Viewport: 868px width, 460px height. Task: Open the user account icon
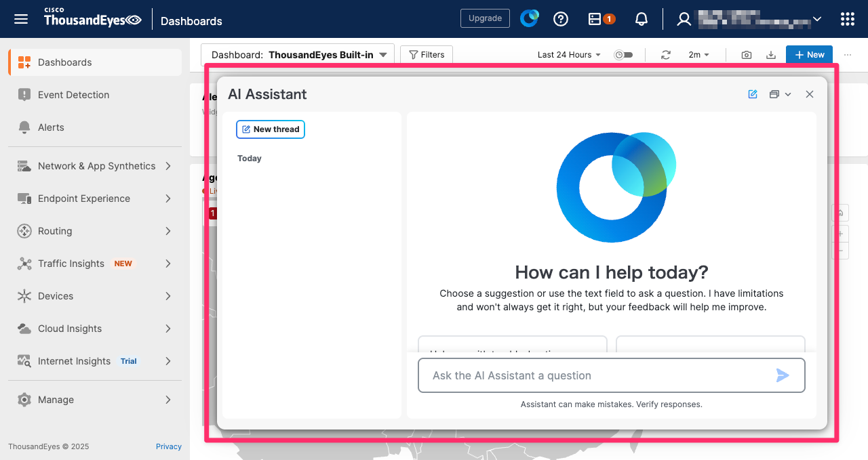click(x=684, y=19)
